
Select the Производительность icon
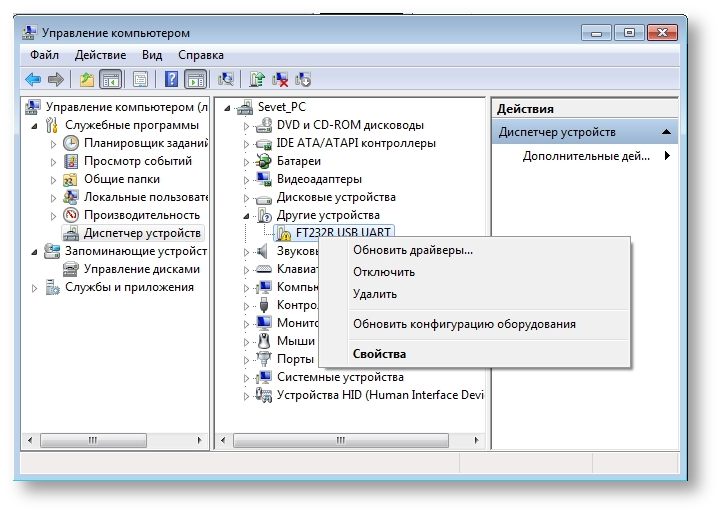tap(70, 215)
